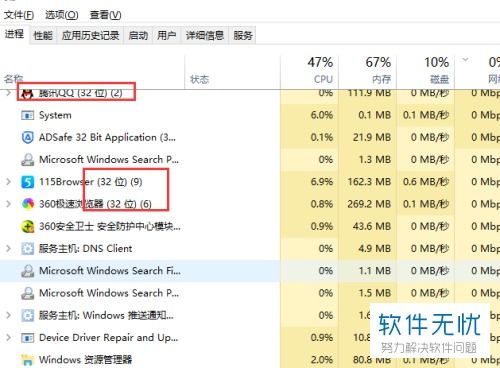Click the 0.6 MB/秒 disk value for 115Browser

(426, 182)
